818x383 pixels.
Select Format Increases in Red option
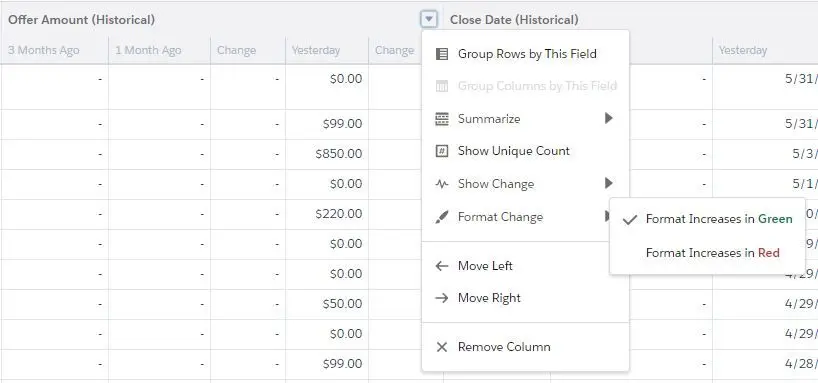point(707,253)
